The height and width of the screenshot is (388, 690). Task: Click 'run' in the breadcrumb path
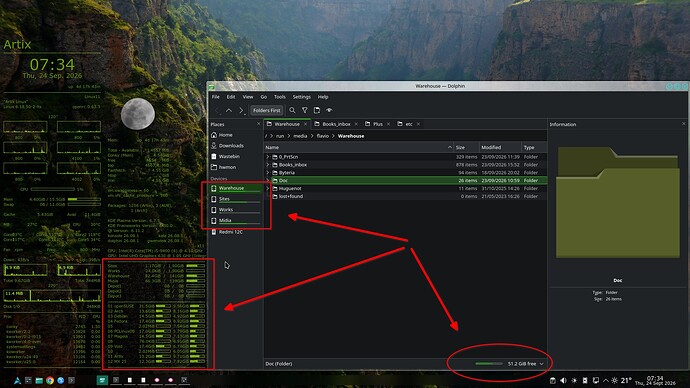[x=280, y=136]
